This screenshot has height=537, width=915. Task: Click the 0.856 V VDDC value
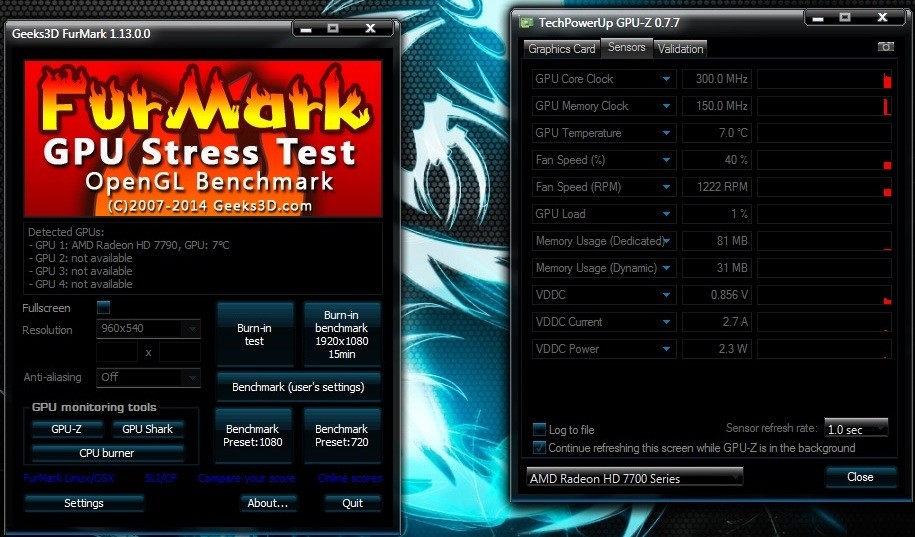(716, 295)
